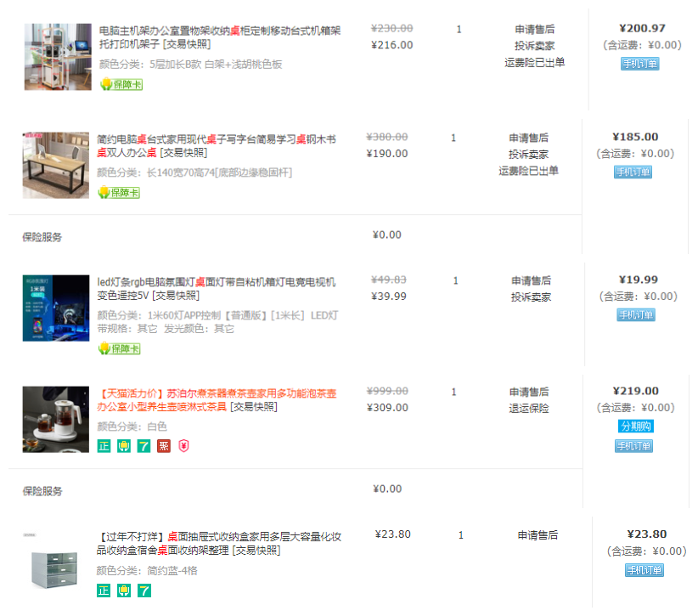
Task: Click 投诉卖家 for the LED strip order
Action: [x=531, y=297]
